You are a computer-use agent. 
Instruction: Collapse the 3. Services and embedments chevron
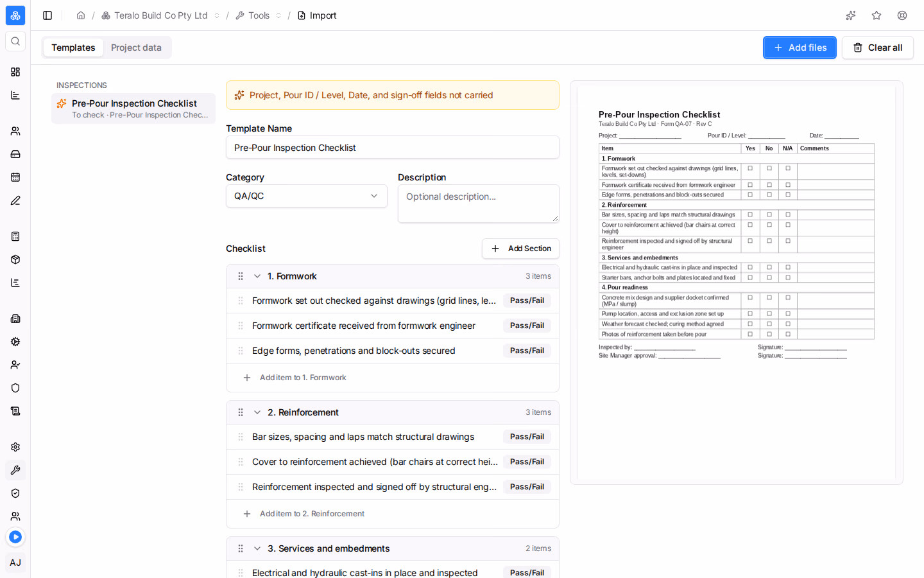click(x=257, y=548)
